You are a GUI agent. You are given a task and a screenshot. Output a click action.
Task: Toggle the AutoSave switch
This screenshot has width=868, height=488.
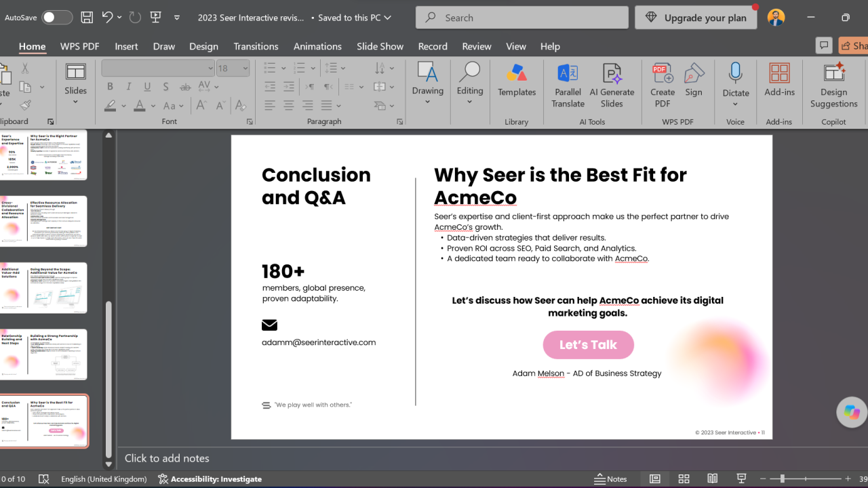click(57, 18)
